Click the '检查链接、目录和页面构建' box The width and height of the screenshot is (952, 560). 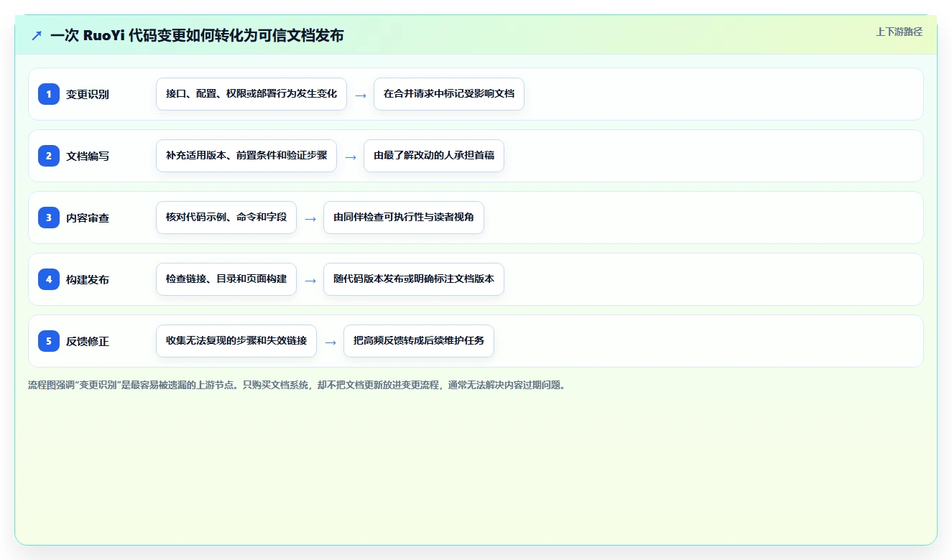tap(226, 279)
